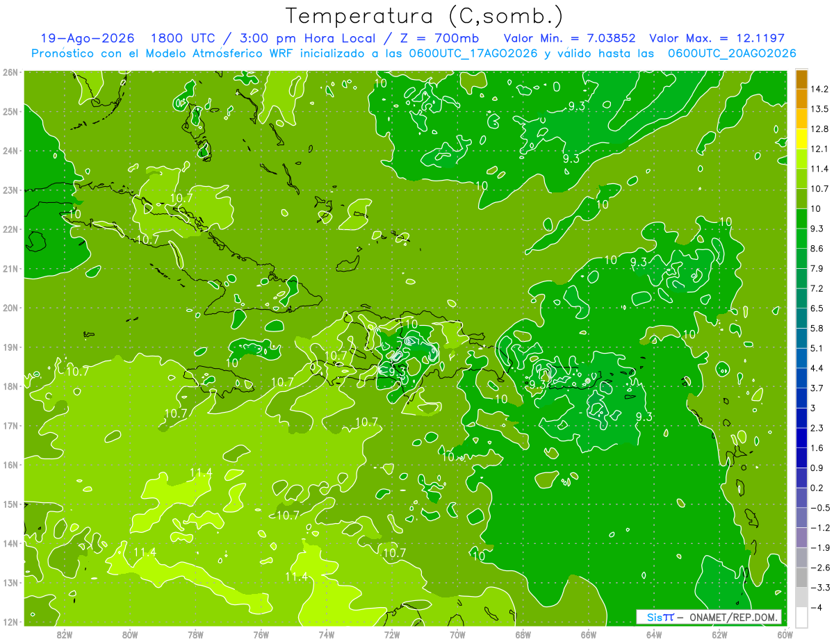Click the 14N latitude axis label

click(10, 543)
